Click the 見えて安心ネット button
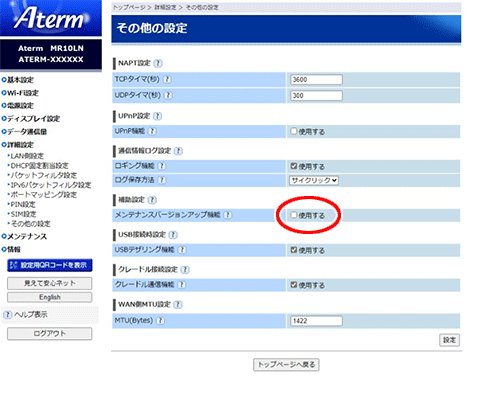 [x=50, y=283]
